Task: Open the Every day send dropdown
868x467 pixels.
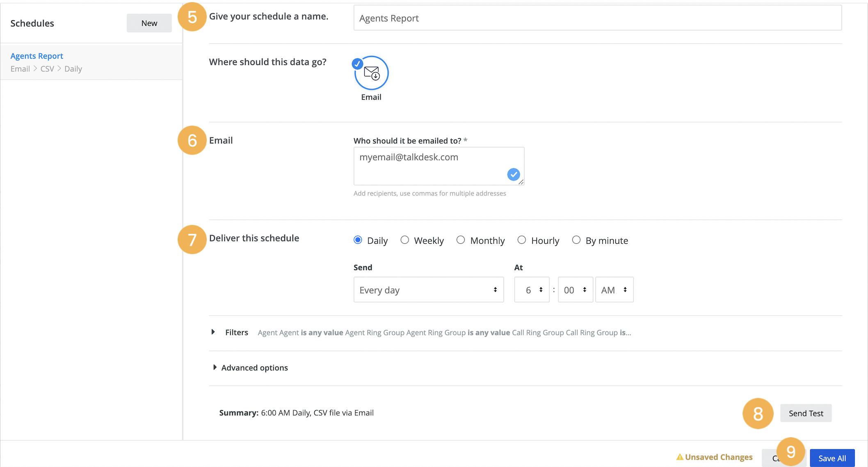Action: [x=429, y=290]
